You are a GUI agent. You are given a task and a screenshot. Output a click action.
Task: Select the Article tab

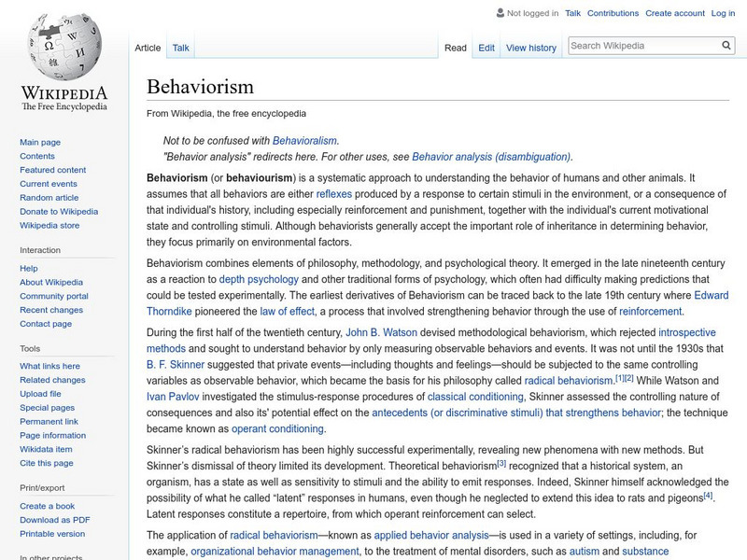point(148,47)
